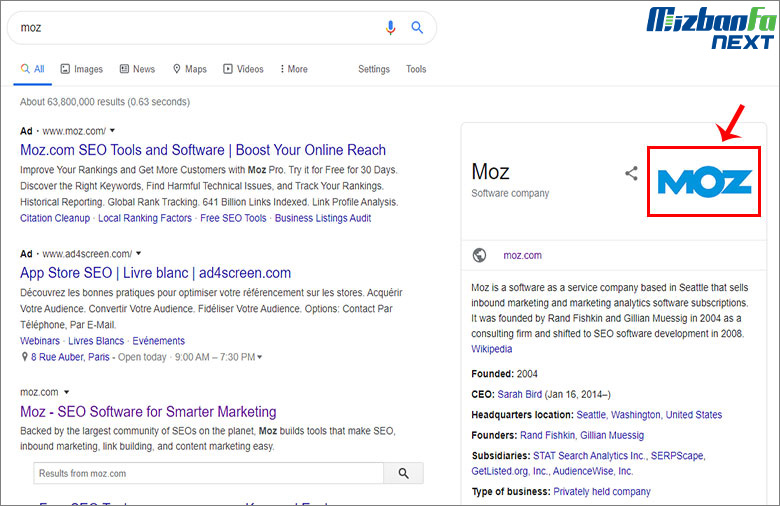This screenshot has width=780, height=506.
Task: Open Gillian Muessig founder link
Action: (x=612, y=435)
